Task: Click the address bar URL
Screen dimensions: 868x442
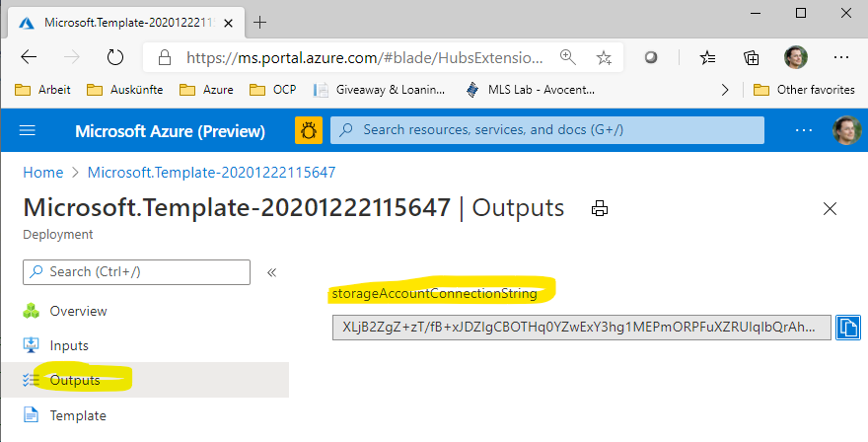Action: [x=364, y=57]
